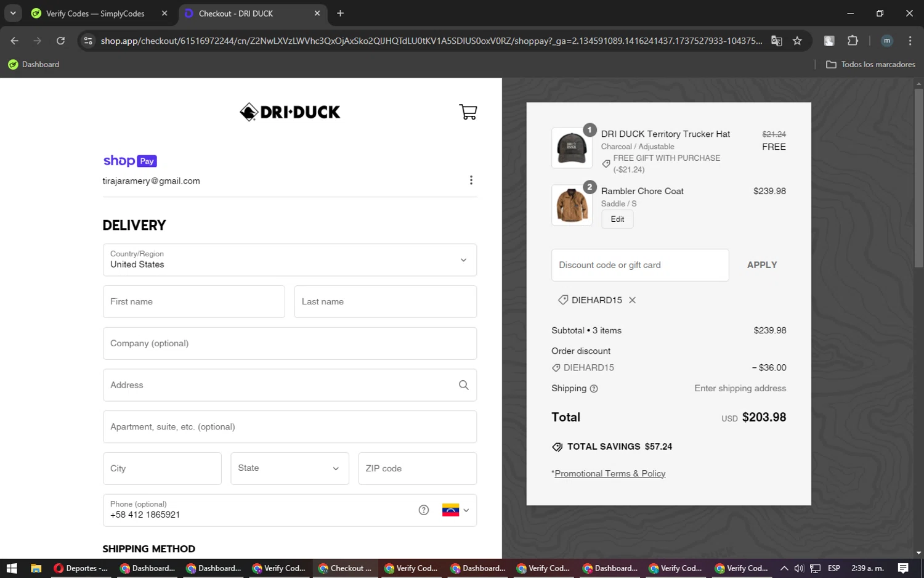The height and width of the screenshot is (578, 924).
Task: Click the phone number help icon
Action: tap(424, 510)
